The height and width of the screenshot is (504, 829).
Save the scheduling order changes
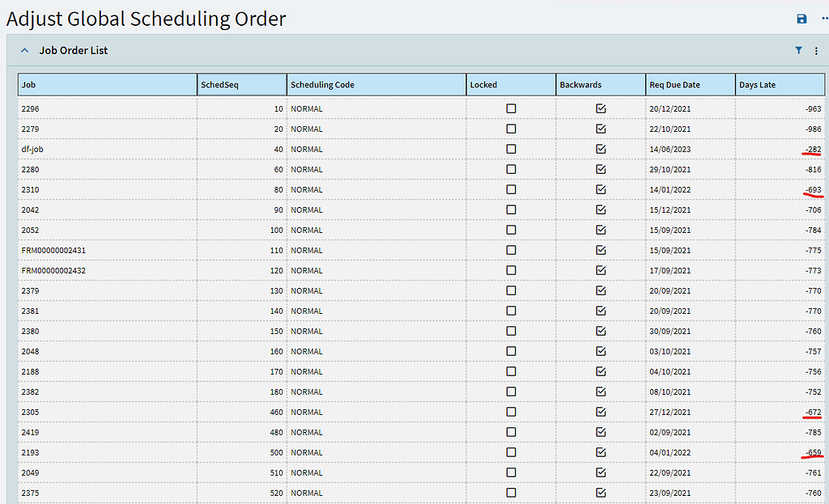click(801, 19)
